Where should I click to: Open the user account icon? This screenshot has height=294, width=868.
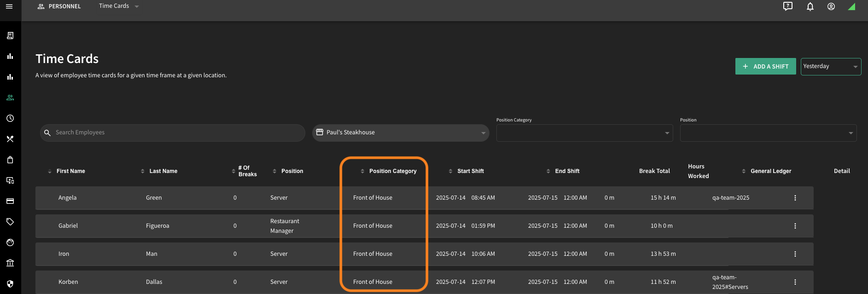831,6
